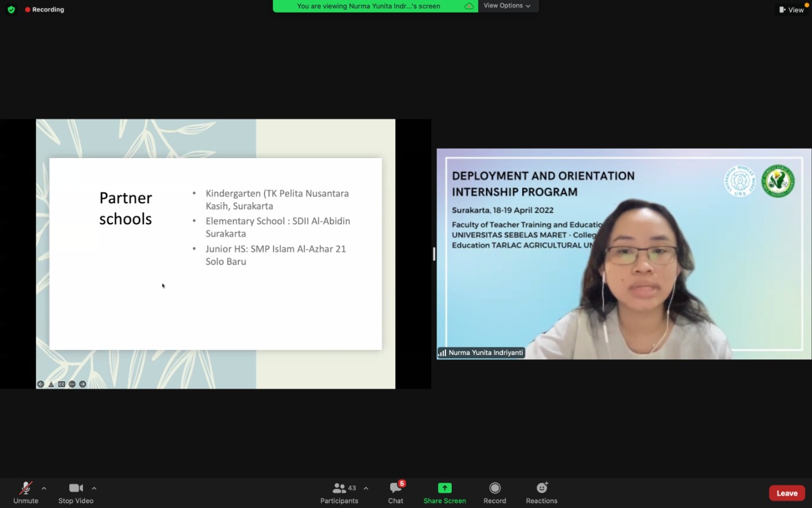Screen dimensions: 812x508
Task: Toggle slideshow CC subtitles
Action: pyautogui.click(x=62, y=384)
